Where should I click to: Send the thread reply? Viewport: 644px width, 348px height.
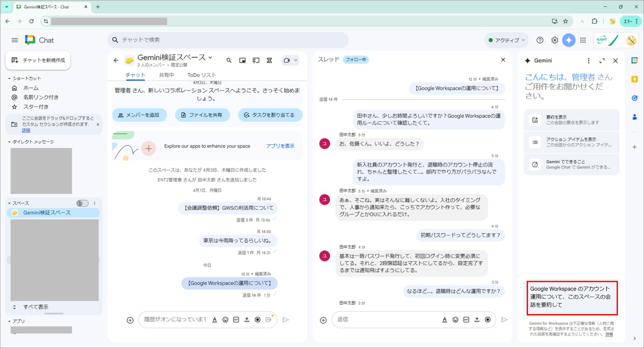[504, 320]
